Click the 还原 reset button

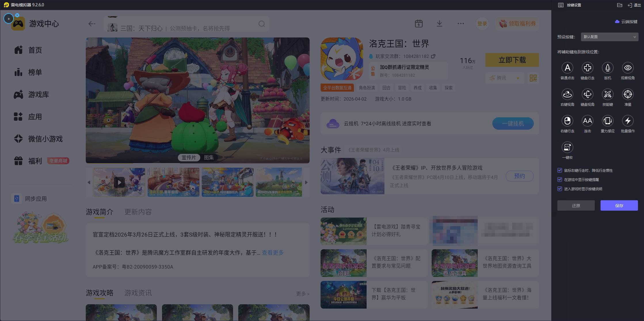[576, 205]
